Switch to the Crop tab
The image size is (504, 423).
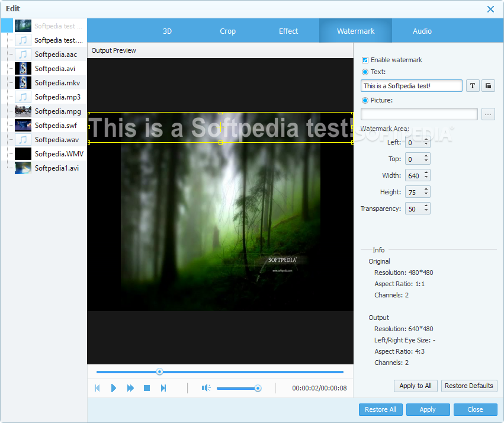[x=227, y=31]
